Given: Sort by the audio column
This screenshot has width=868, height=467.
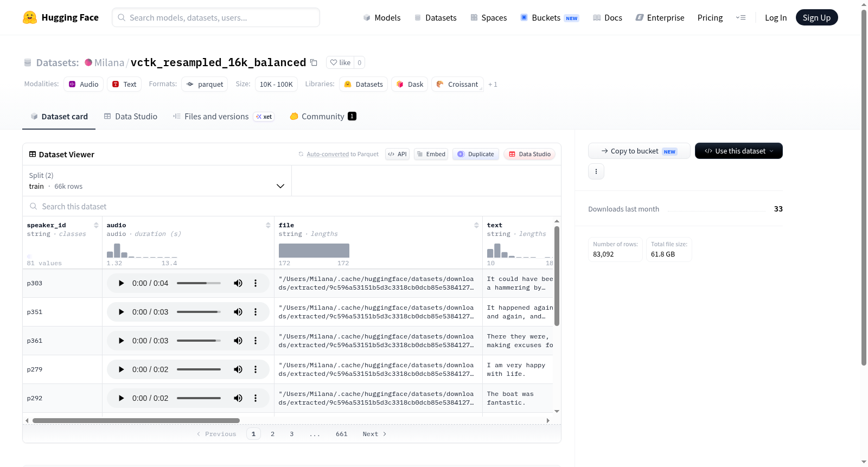Looking at the screenshot, I should [x=268, y=225].
